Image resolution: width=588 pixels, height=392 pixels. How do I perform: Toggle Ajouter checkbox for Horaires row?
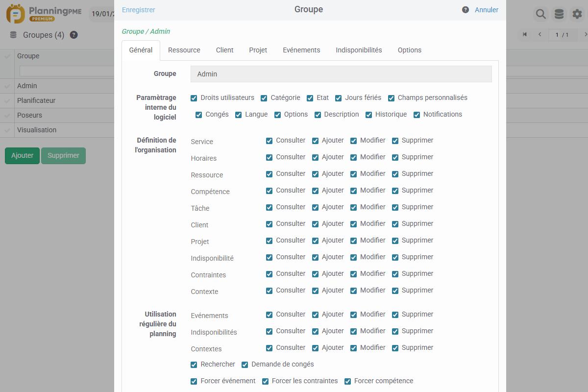pyautogui.click(x=315, y=157)
